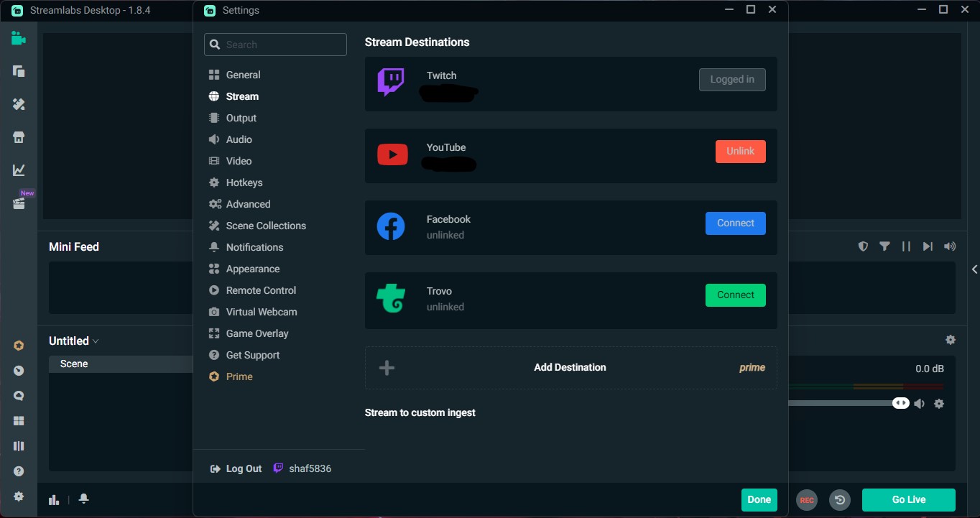Start recording with the REC button
Viewport: 980px width, 518px height.
(x=807, y=500)
